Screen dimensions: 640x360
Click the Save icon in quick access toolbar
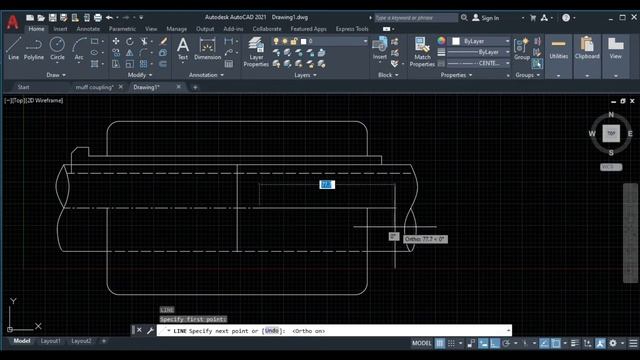coord(53,18)
